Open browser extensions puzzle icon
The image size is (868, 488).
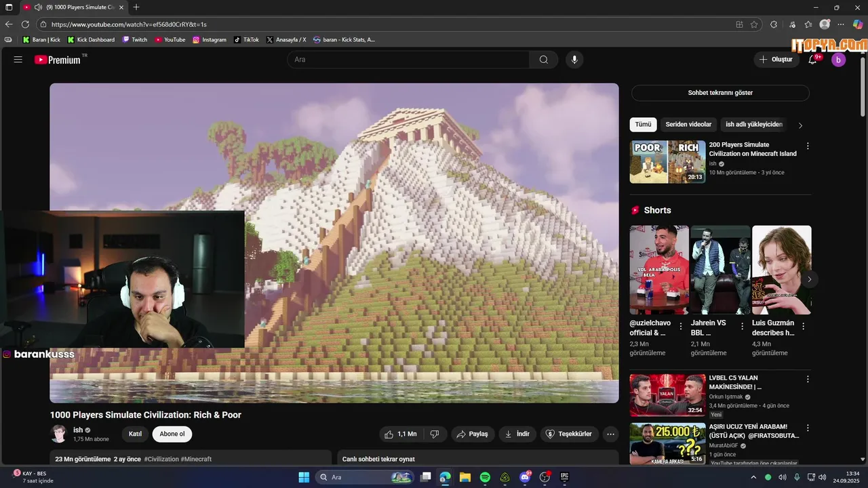(774, 24)
